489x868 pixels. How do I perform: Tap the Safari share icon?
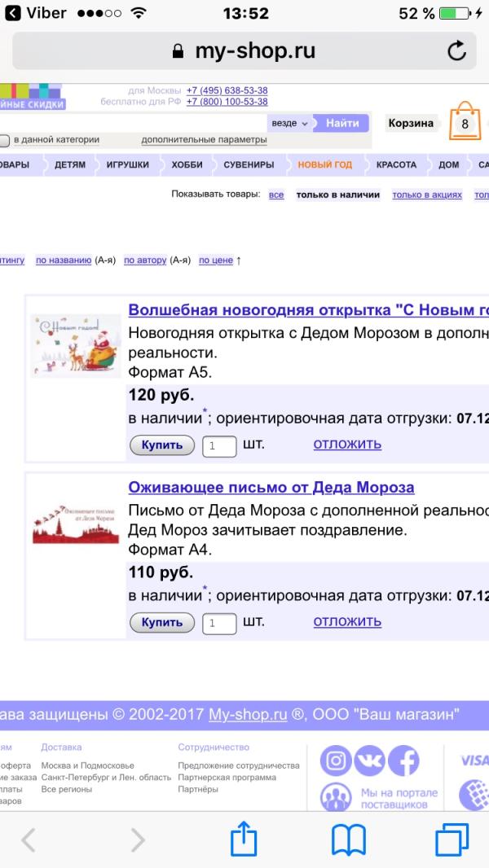244,839
